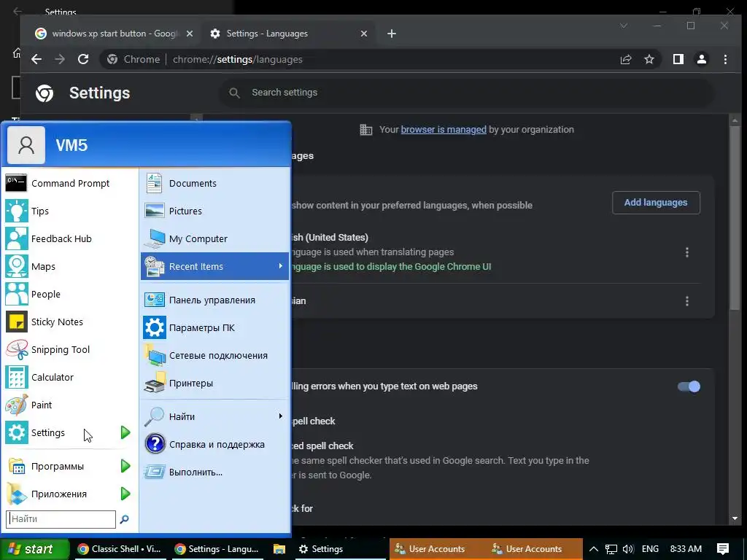
Task: Expand Приложения submenu arrow
Action: (x=125, y=494)
